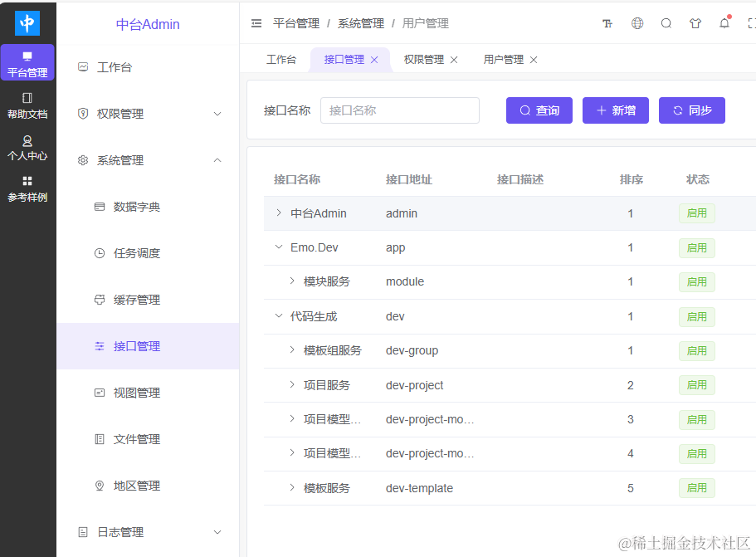This screenshot has width=756, height=557.
Task: Click the 中台Admin title in sidebar header
Action: pyautogui.click(x=148, y=24)
